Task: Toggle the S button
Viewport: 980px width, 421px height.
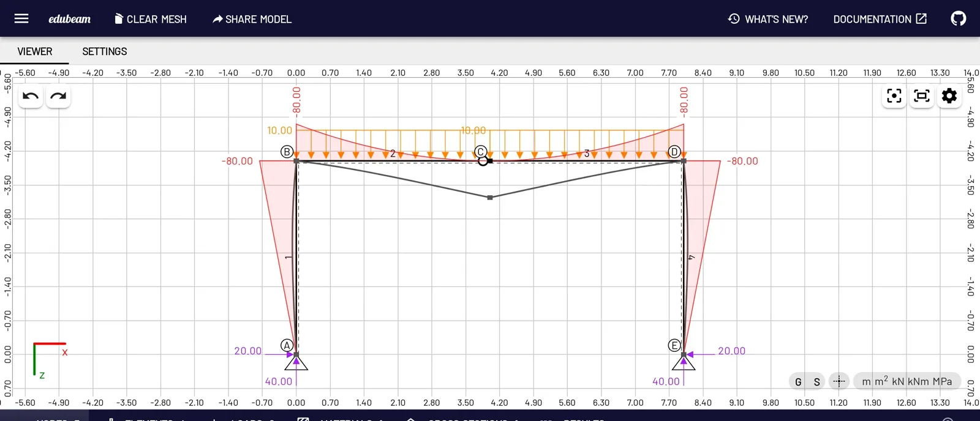Action: pos(816,382)
